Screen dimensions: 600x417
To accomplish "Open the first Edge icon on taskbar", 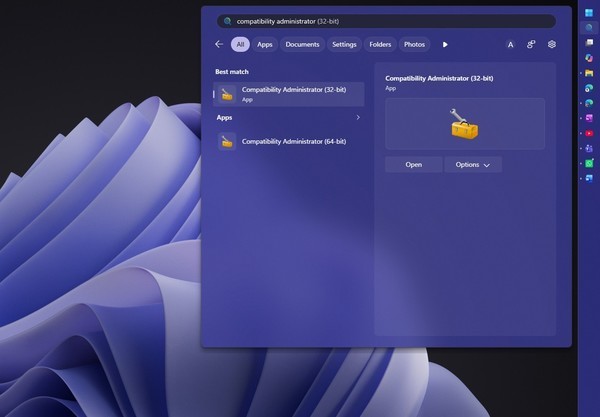I will [589, 88].
